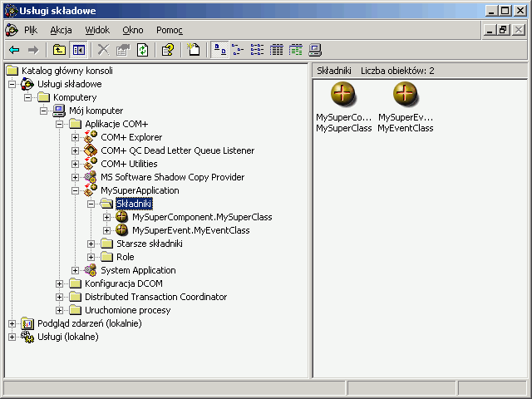Click the console icon in menu bar
This screenshot has width=532, height=399.
12,30
